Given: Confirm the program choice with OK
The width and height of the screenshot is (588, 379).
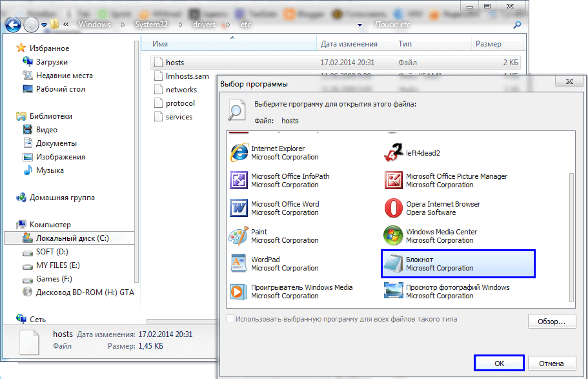Looking at the screenshot, I should click(x=499, y=364).
